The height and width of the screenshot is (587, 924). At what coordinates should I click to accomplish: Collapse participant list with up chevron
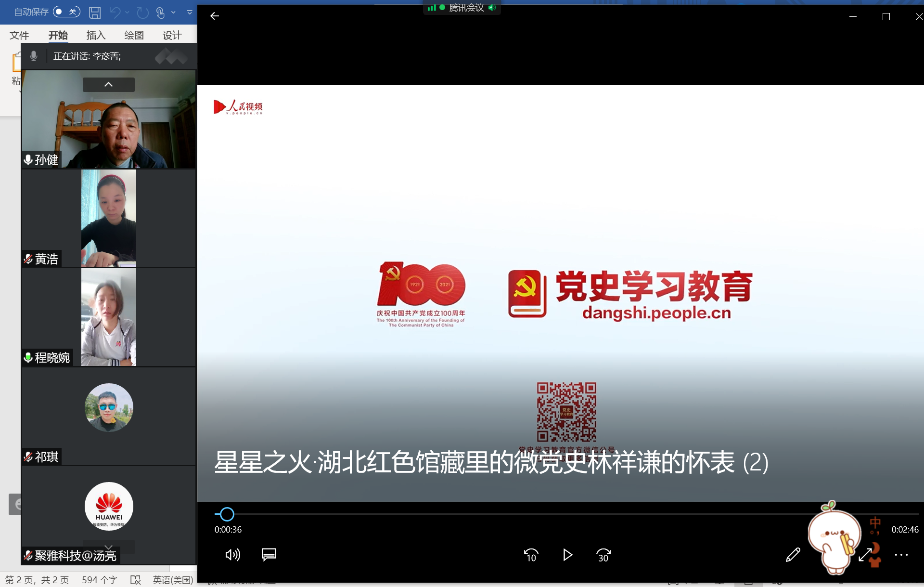109,85
